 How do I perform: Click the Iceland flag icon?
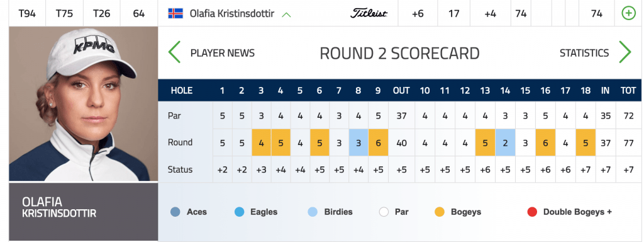pos(175,14)
